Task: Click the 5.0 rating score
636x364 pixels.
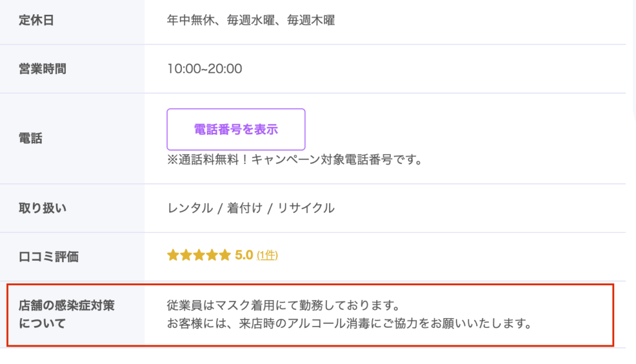Action: point(244,255)
